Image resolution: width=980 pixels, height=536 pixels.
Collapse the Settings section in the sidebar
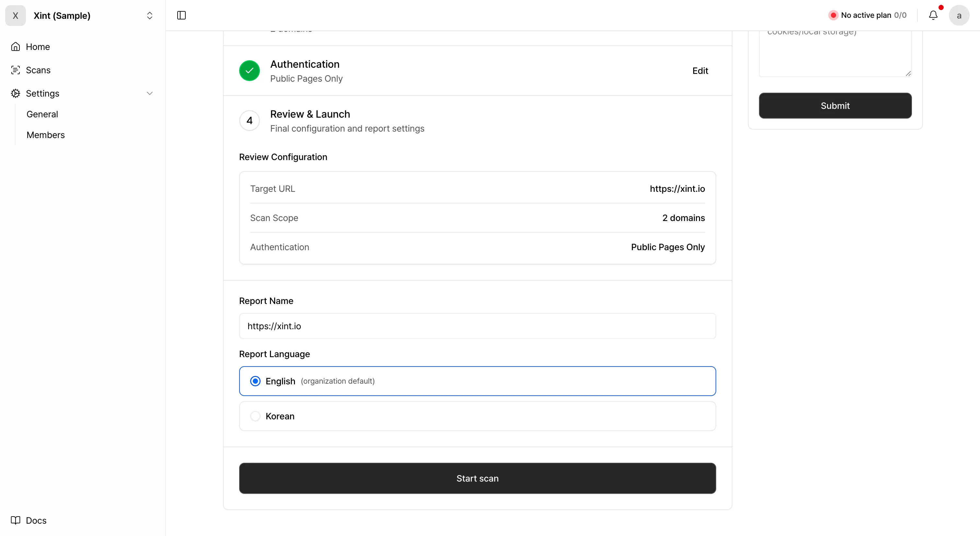point(150,93)
